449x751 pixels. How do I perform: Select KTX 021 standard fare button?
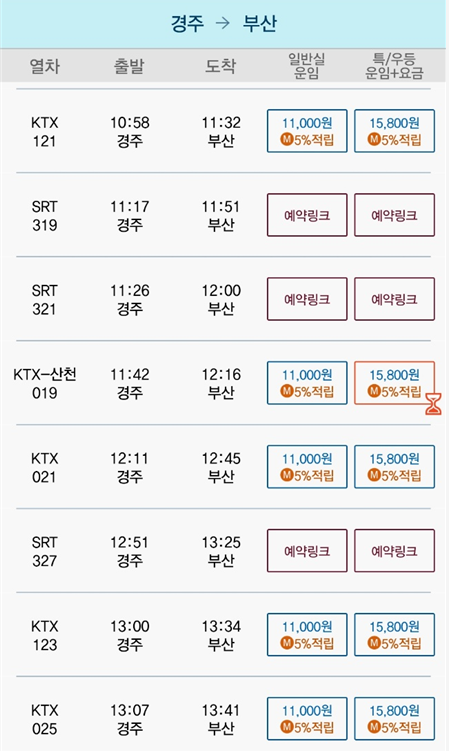point(307,467)
